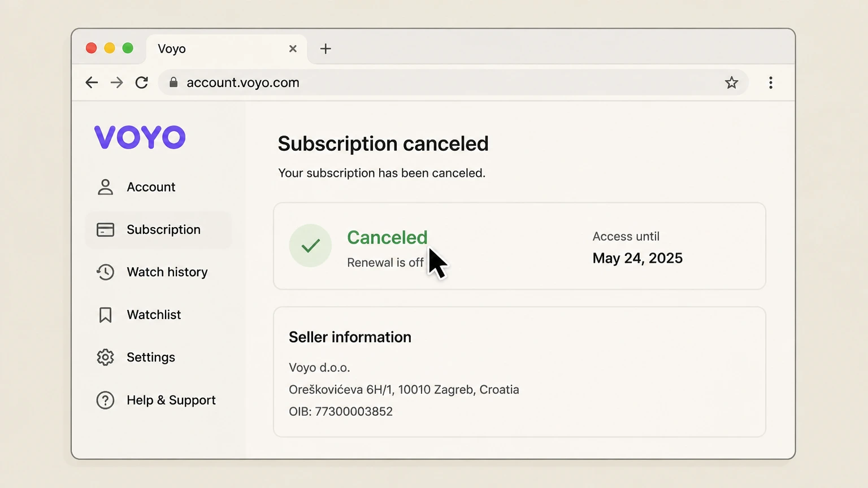Click the VOYO logo
Viewport: 868px width, 488px height.
click(140, 137)
